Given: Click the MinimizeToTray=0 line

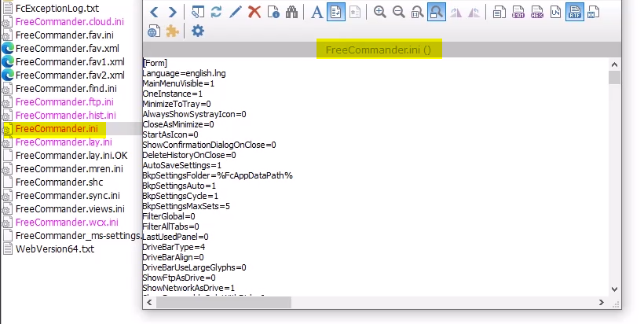Looking at the screenshot, I should 177,104.
